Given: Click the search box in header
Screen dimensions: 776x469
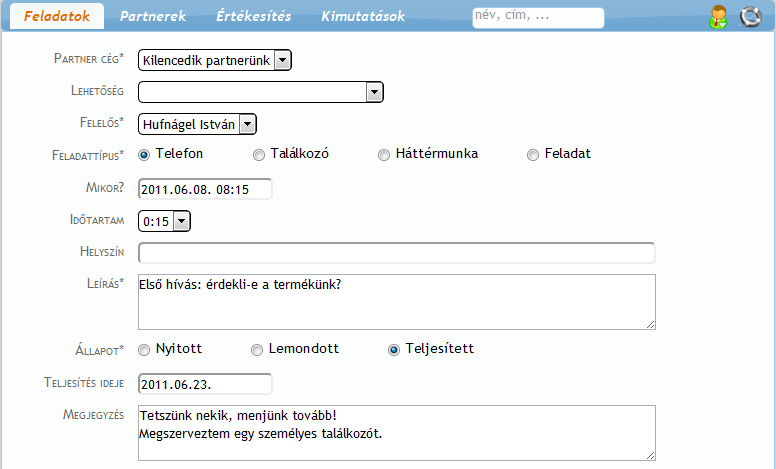Looking at the screenshot, I should 538,17.
